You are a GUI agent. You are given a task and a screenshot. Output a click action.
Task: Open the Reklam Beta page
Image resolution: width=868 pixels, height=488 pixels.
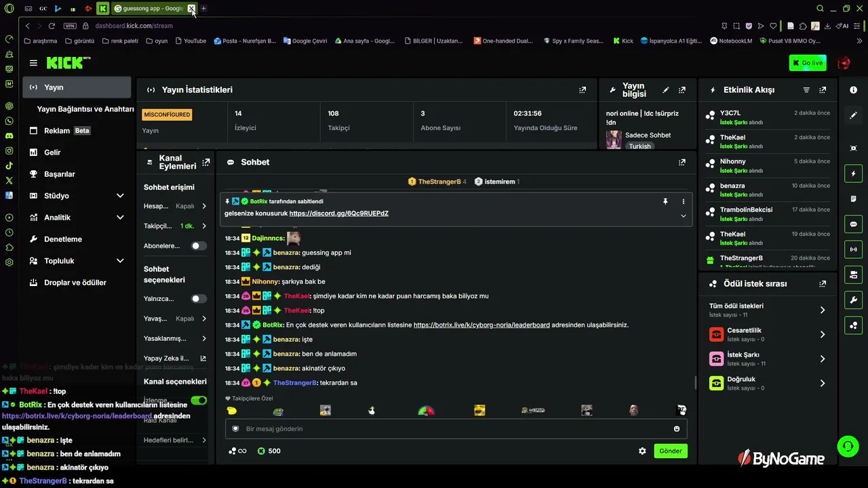77,131
